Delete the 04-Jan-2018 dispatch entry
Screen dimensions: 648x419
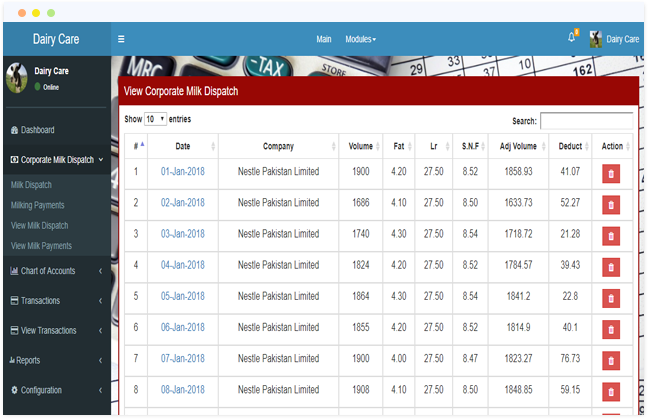(611, 267)
